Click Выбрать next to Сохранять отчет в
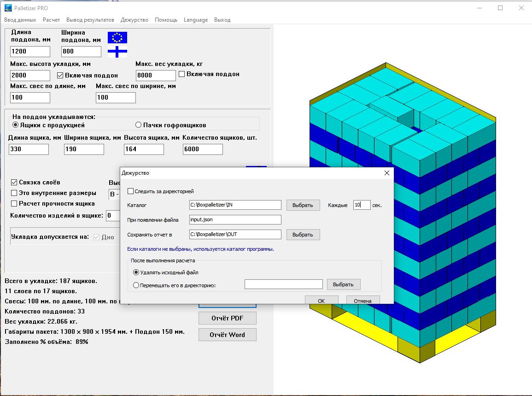 pyautogui.click(x=303, y=235)
